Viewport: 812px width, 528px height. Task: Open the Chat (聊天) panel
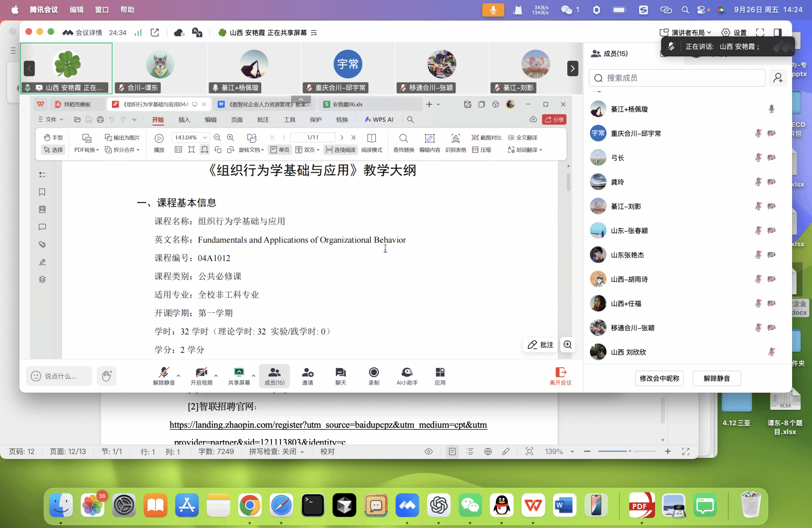click(341, 372)
